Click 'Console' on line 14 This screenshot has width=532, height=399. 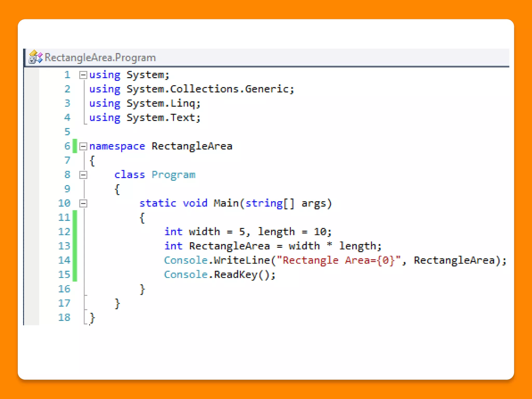186,260
